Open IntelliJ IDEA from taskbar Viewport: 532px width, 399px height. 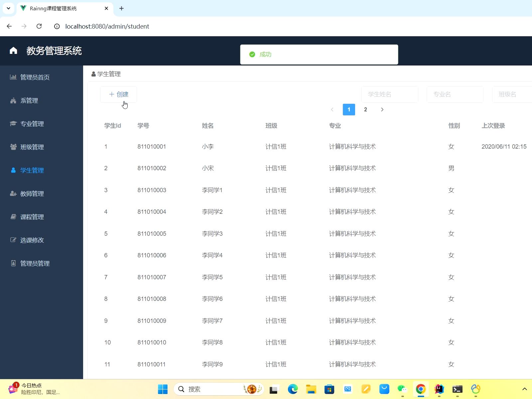[439, 389]
